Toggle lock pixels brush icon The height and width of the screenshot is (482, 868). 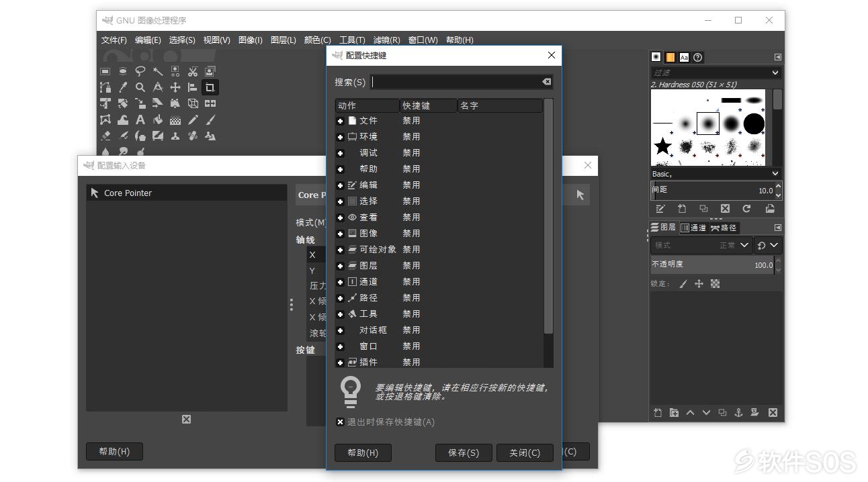683,284
